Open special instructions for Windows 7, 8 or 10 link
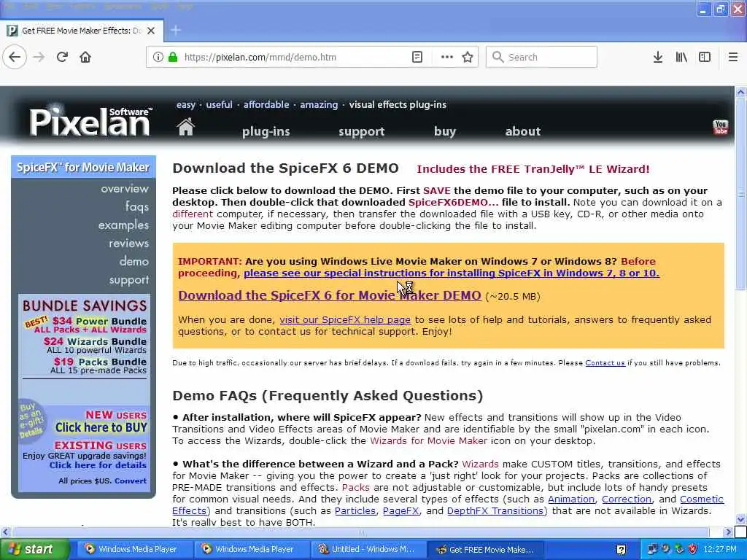Screen dimensions: 747x560 (x=452, y=273)
